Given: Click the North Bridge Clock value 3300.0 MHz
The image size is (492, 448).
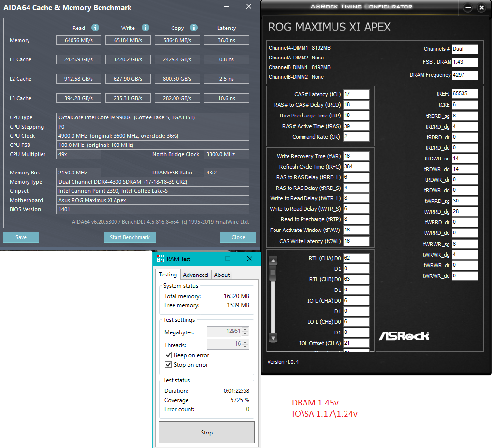Looking at the screenshot, I should [227, 154].
